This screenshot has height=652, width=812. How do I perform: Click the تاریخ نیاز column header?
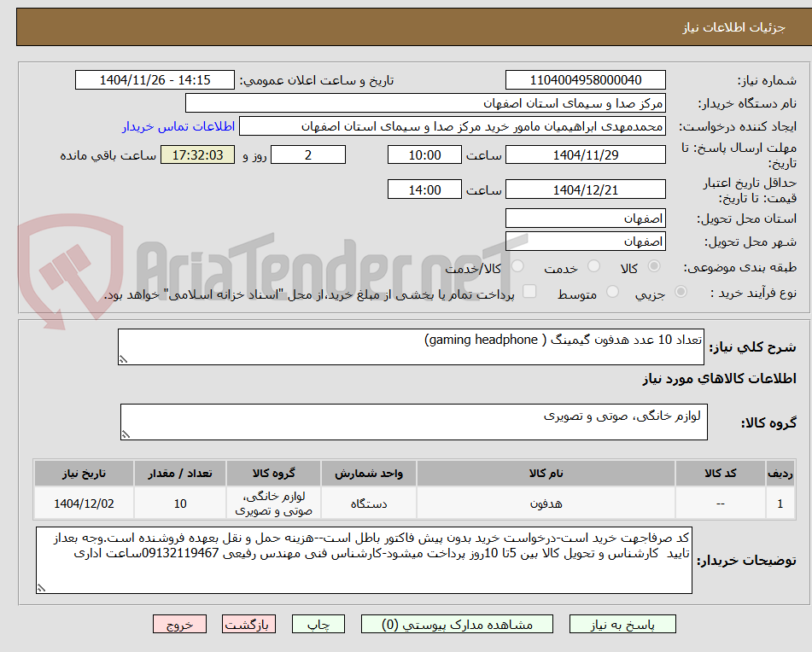[84, 474]
